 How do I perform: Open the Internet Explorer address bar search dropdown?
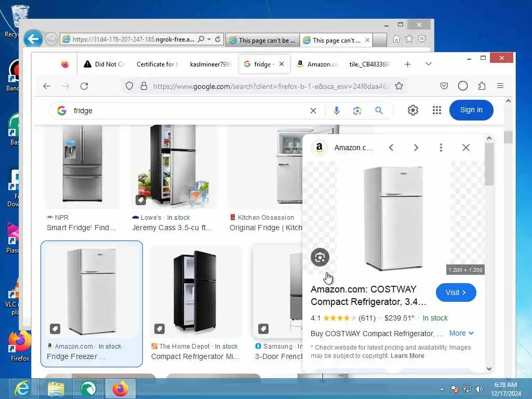pos(209,39)
